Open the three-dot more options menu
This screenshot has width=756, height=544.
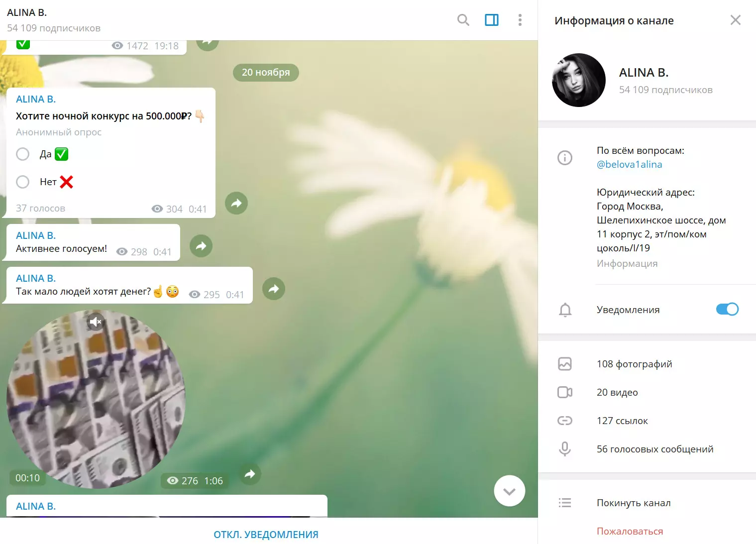click(520, 20)
